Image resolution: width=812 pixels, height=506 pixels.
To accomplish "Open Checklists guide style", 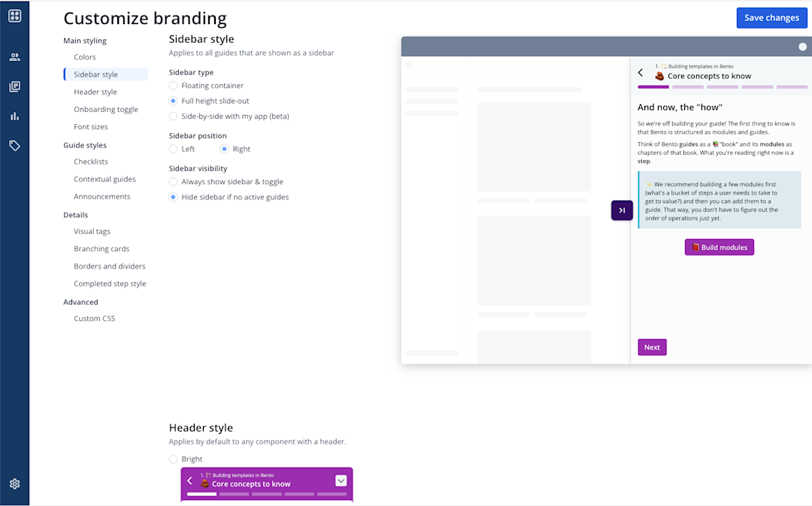I will [91, 162].
